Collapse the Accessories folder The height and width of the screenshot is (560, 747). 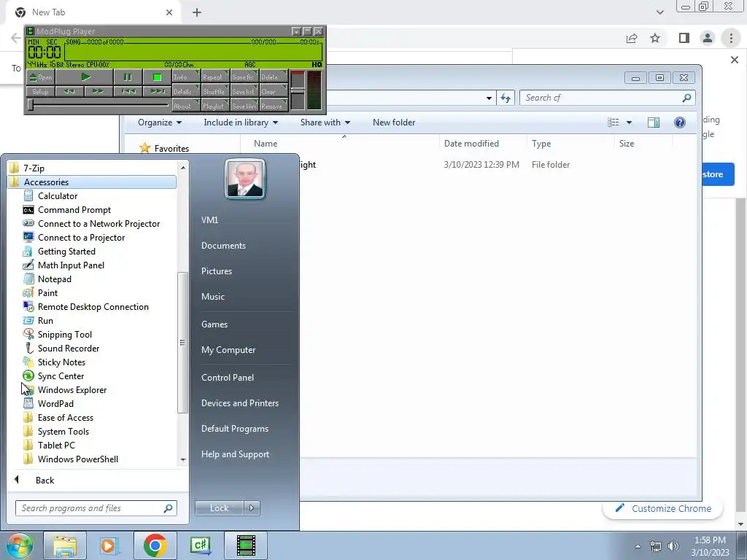(x=91, y=182)
